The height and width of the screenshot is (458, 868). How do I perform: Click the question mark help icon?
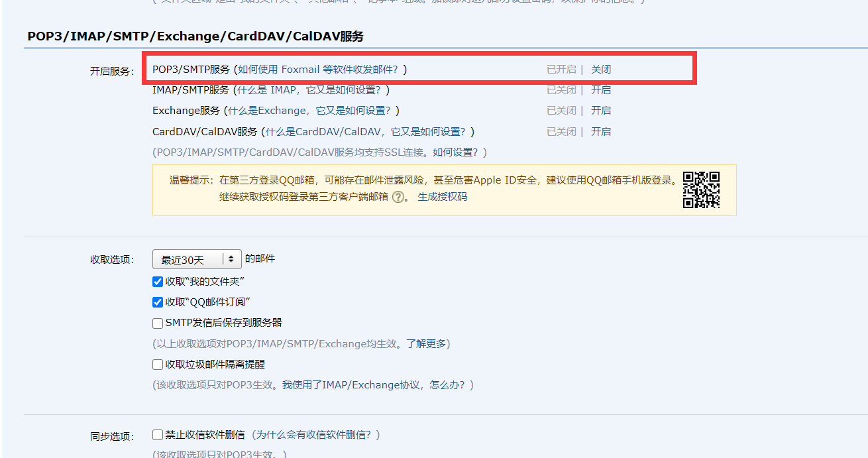click(x=398, y=197)
